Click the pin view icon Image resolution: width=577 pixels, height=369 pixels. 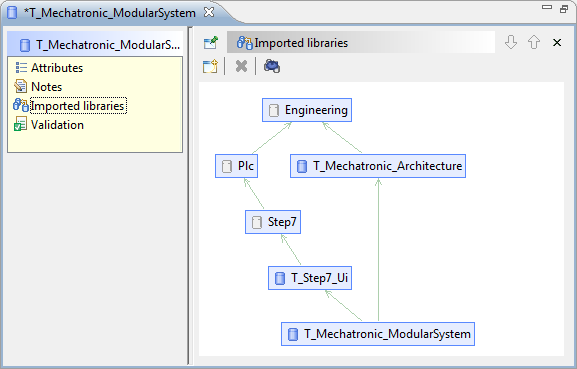pyautogui.click(x=211, y=43)
